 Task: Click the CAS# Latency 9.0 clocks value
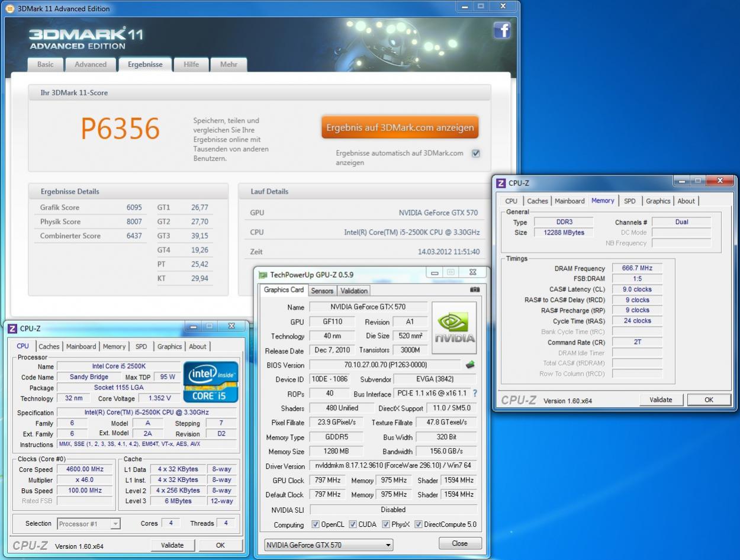click(637, 289)
